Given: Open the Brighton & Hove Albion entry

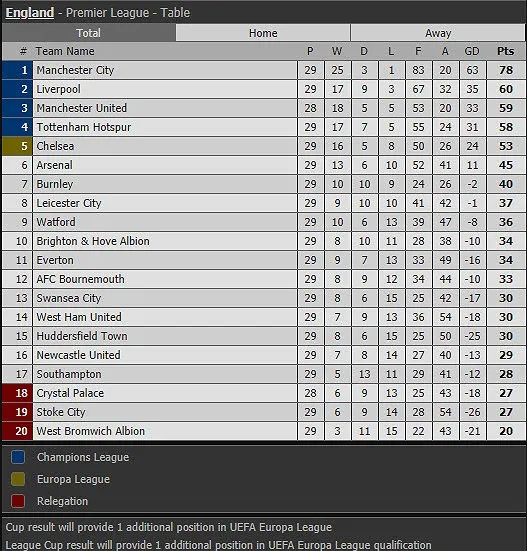Looking at the screenshot, I should coord(93,241).
